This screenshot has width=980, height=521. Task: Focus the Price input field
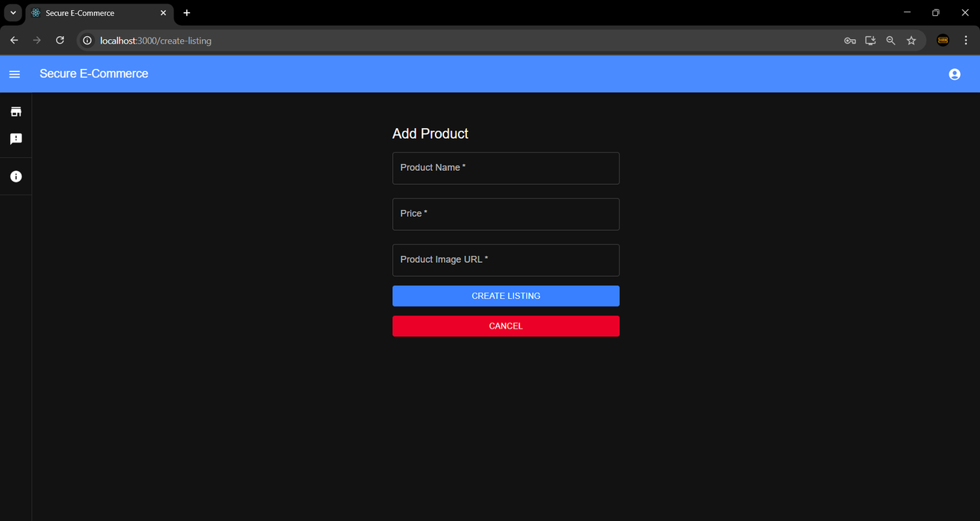pyautogui.click(x=506, y=214)
